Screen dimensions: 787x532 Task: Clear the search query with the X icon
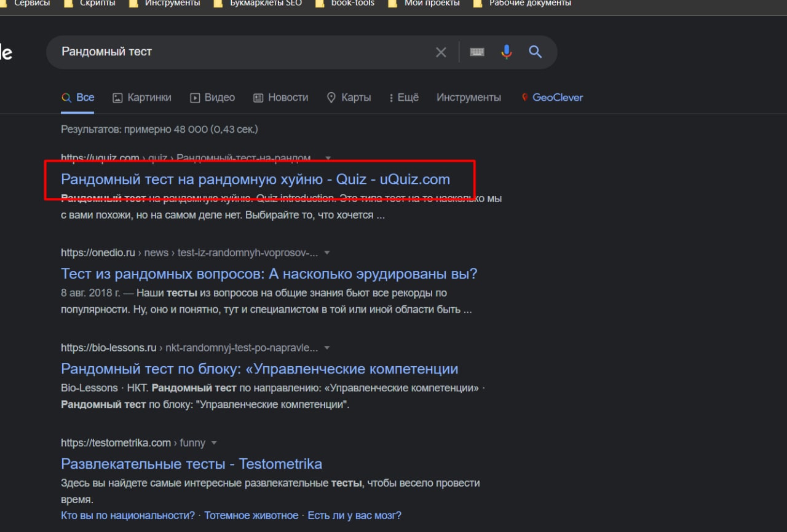pyautogui.click(x=441, y=52)
